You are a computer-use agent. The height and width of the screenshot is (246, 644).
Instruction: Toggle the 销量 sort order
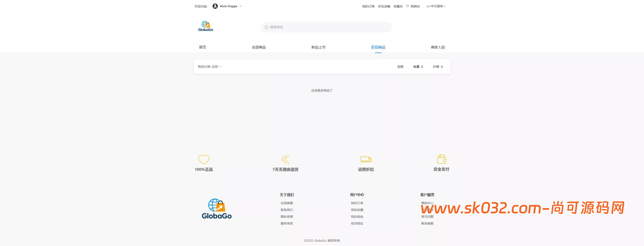pyautogui.click(x=418, y=66)
